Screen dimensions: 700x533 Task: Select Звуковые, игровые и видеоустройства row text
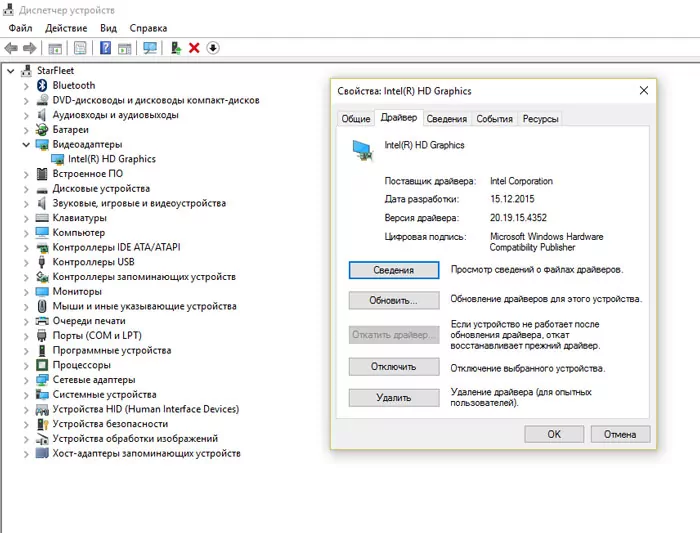coord(139,203)
